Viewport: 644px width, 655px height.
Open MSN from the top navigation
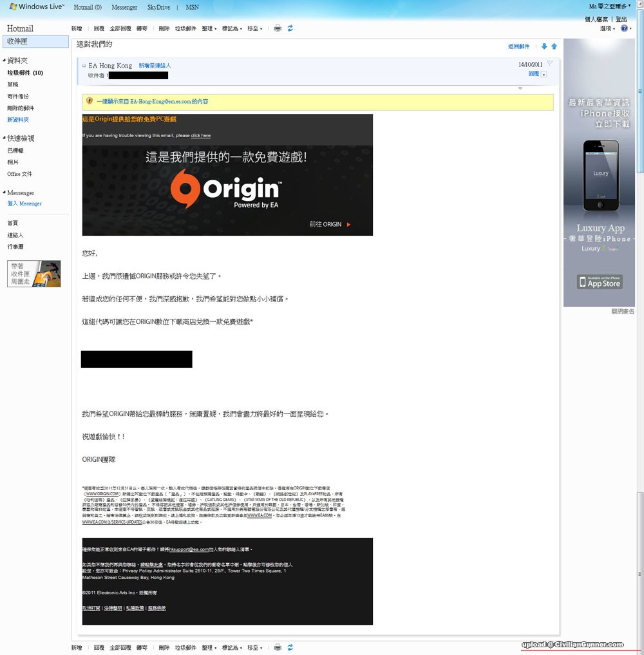tap(193, 7)
